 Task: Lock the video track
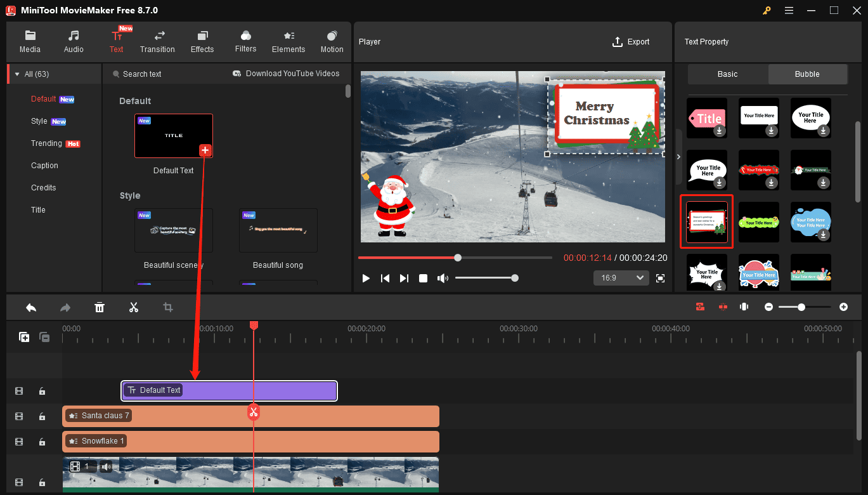[x=42, y=482]
